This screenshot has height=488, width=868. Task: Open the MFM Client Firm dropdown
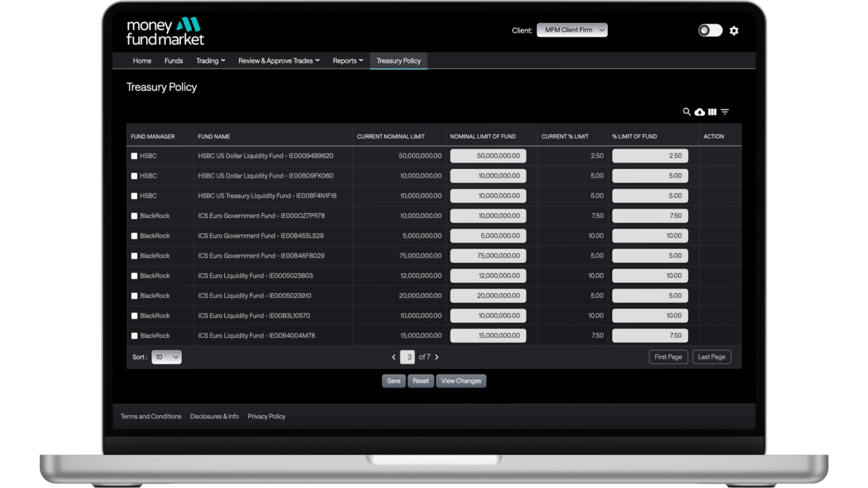(572, 30)
